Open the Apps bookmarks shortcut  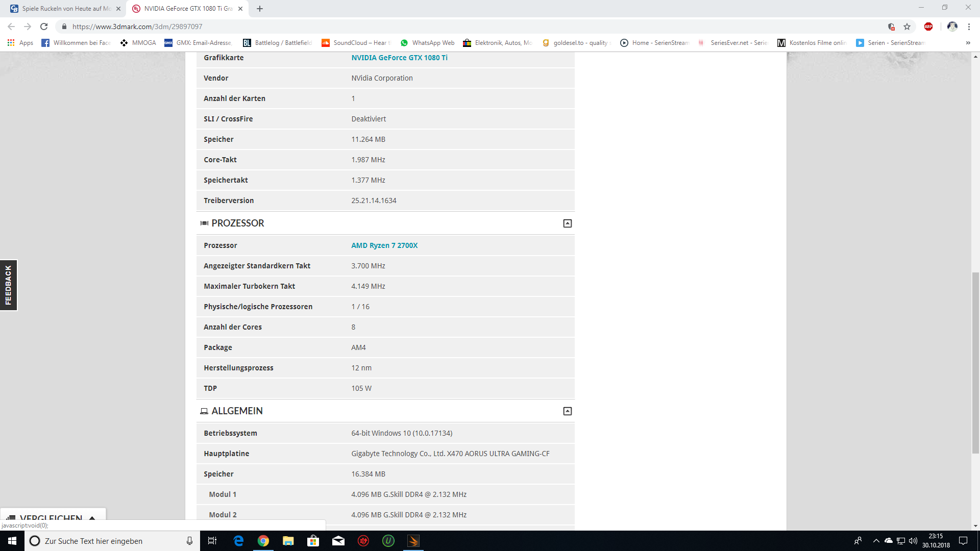pos(20,43)
